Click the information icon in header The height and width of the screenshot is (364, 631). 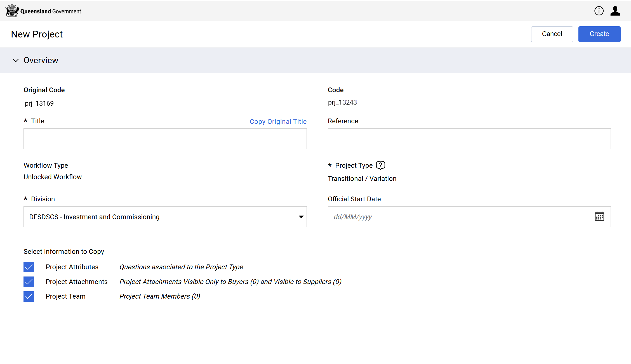pyautogui.click(x=599, y=11)
